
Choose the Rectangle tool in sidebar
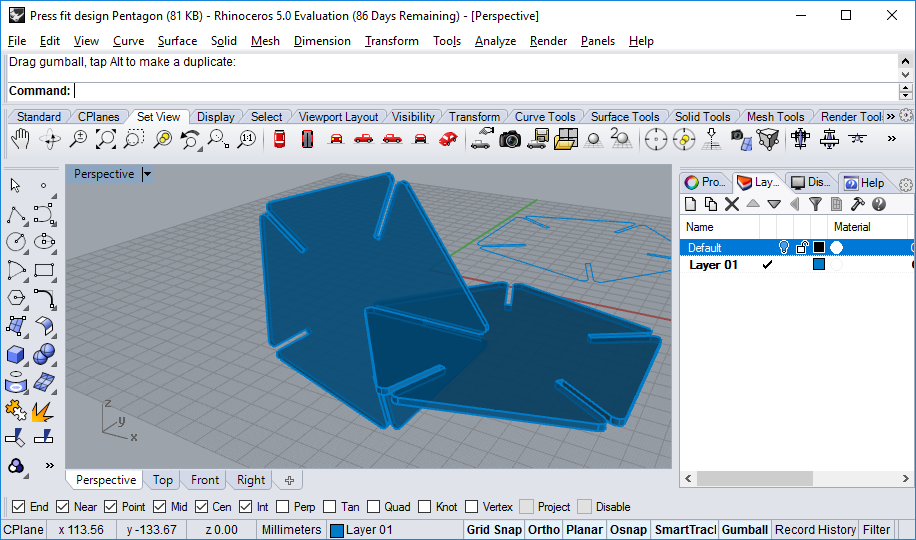tap(44, 270)
